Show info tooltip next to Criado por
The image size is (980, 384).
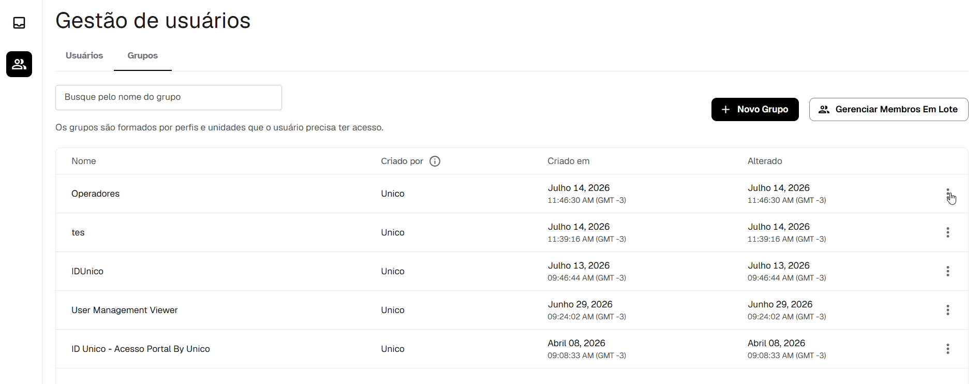point(435,161)
